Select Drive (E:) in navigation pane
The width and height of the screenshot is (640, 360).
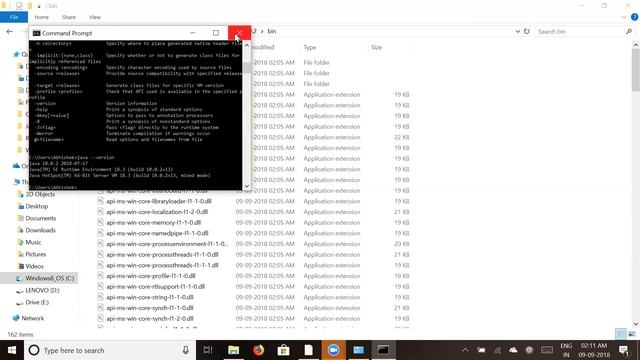pyautogui.click(x=37, y=302)
